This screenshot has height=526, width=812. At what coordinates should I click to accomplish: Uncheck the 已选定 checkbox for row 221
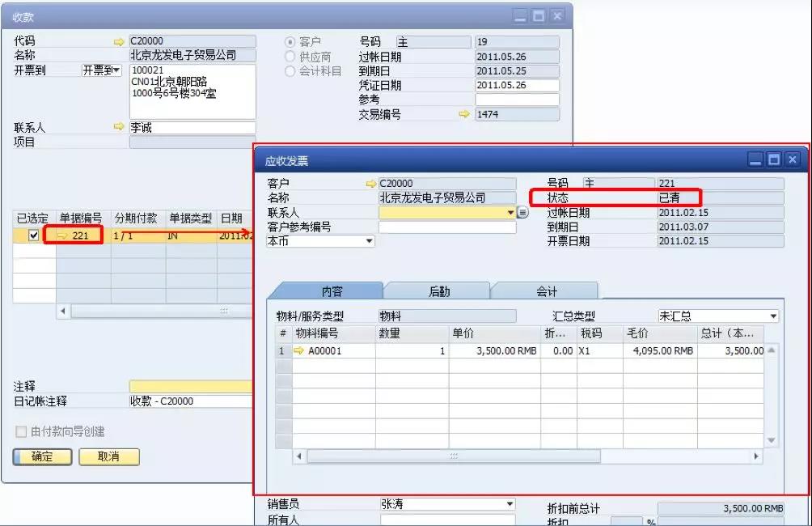[33, 235]
